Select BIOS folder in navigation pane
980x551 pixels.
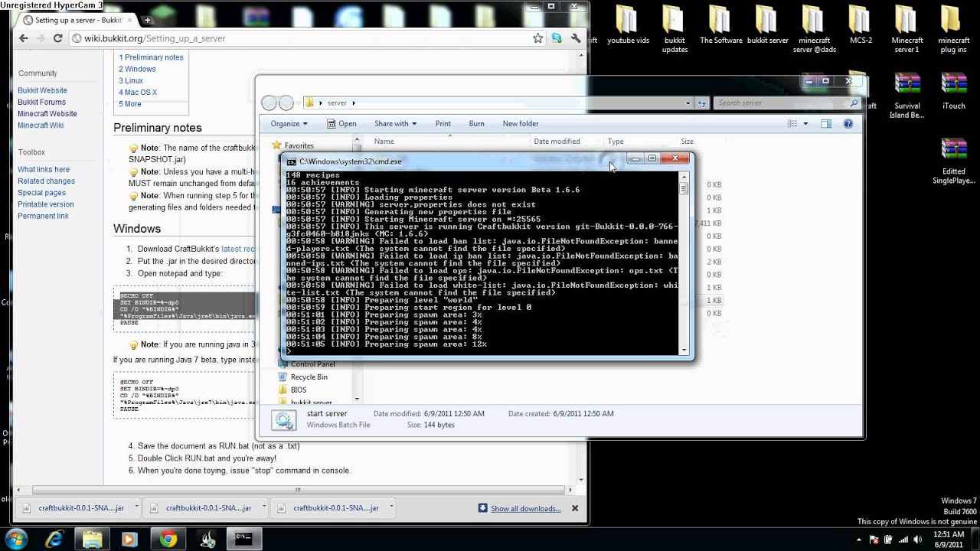299,390
